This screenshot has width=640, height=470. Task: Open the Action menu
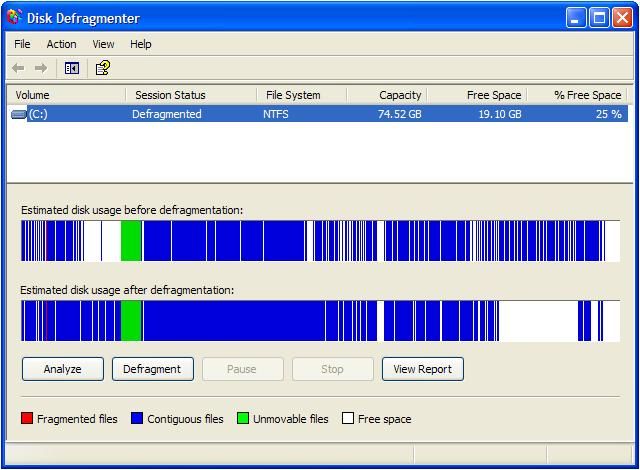coord(61,44)
